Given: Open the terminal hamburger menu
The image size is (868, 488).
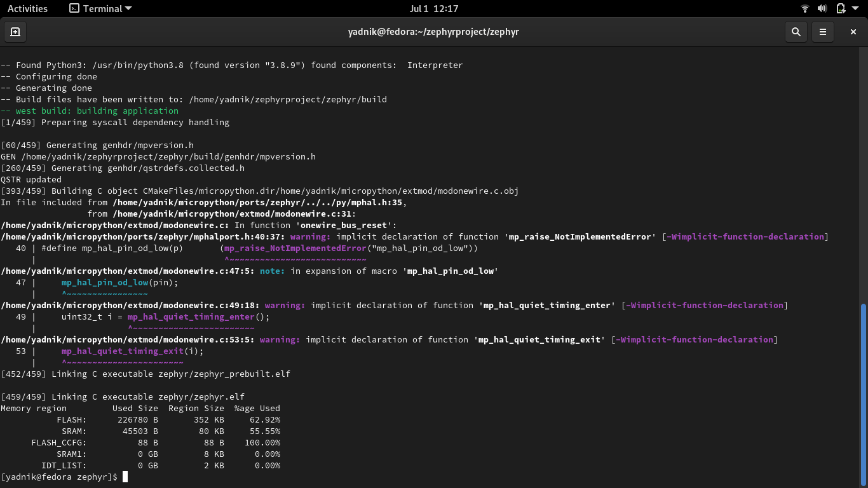Looking at the screenshot, I should [823, 31].
